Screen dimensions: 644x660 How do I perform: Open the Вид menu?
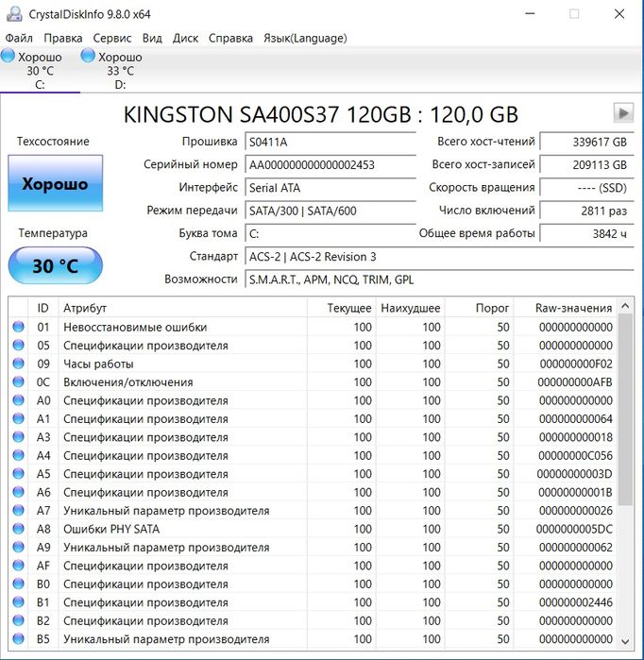[152, 39]
